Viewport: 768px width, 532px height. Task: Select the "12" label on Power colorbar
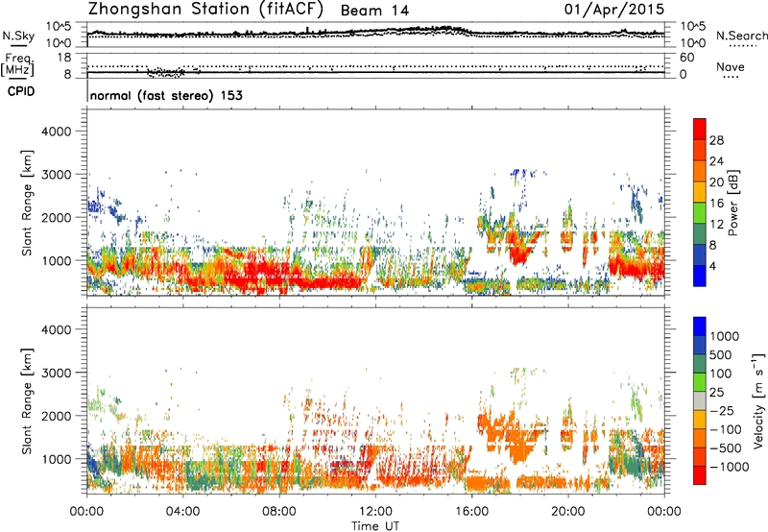716,225
